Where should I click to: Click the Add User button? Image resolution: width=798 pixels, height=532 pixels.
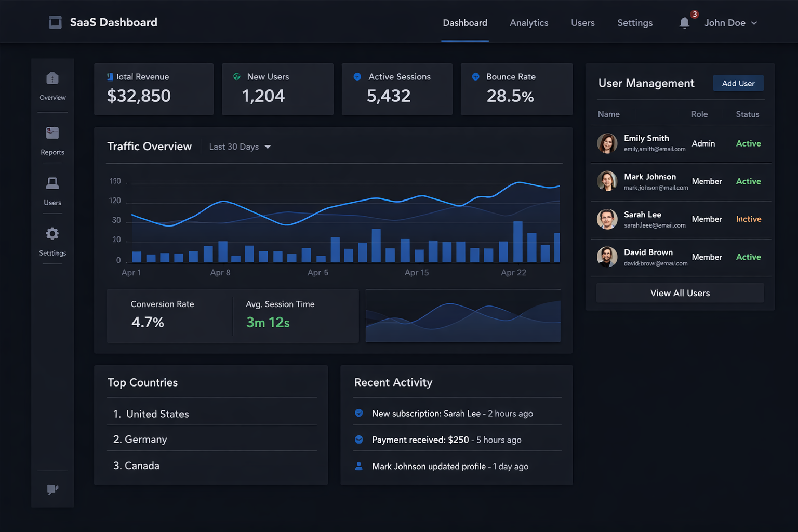738,83
